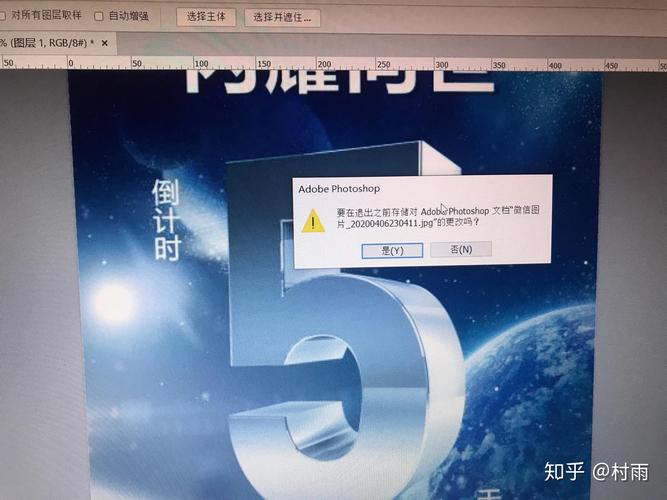Image resolution: width=667 pixels, height=500 pixels.
Task: Close the 图层 1, RGB/8# document tab
Action: click(105, 43)
